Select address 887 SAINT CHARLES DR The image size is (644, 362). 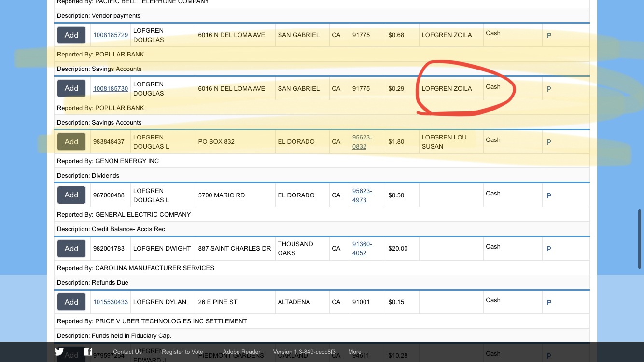(x=235, y=249)
